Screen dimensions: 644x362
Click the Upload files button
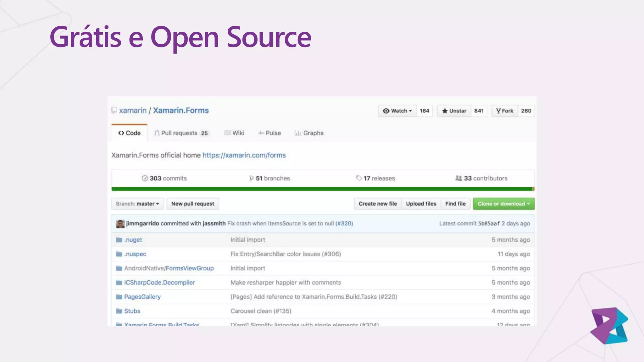[x=421, y=204]
